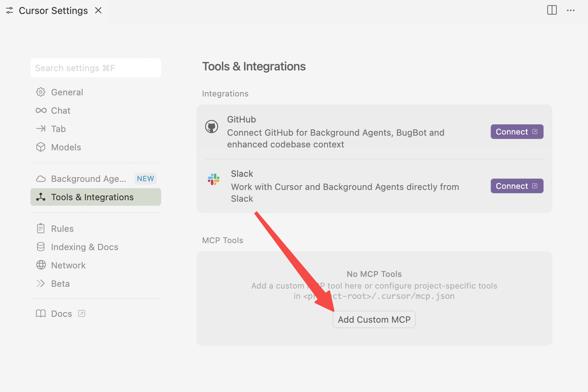Image resolution: width=588 pixels, height=392 pixels.
Task: Click the Network globe icon
Action: click(x=41, y=265)
